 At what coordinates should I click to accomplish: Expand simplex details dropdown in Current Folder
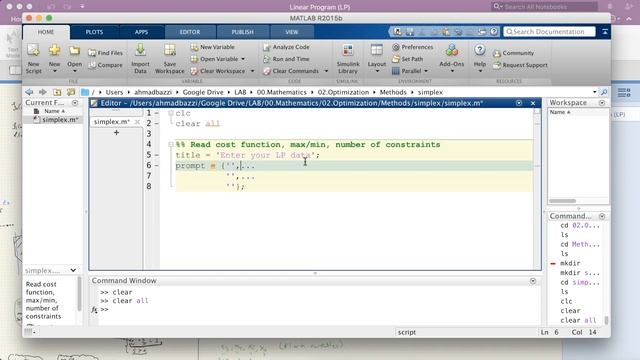(x=73, y=270)
